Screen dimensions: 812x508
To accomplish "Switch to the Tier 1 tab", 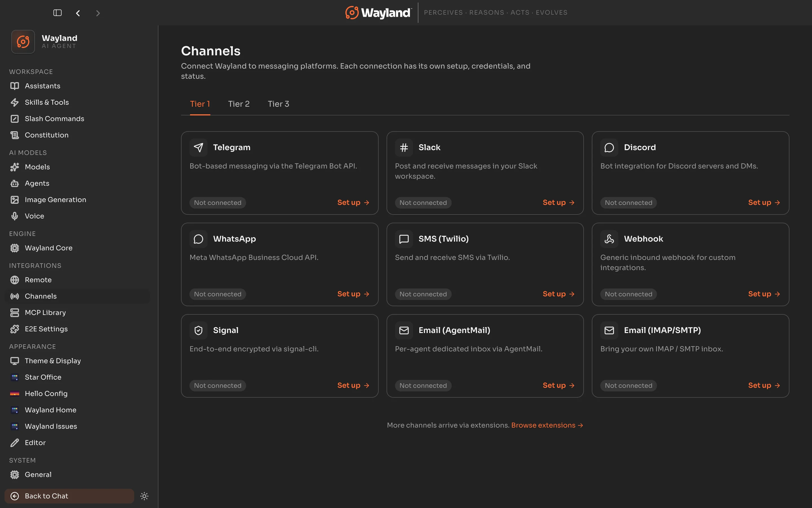I will pos(200,104).
